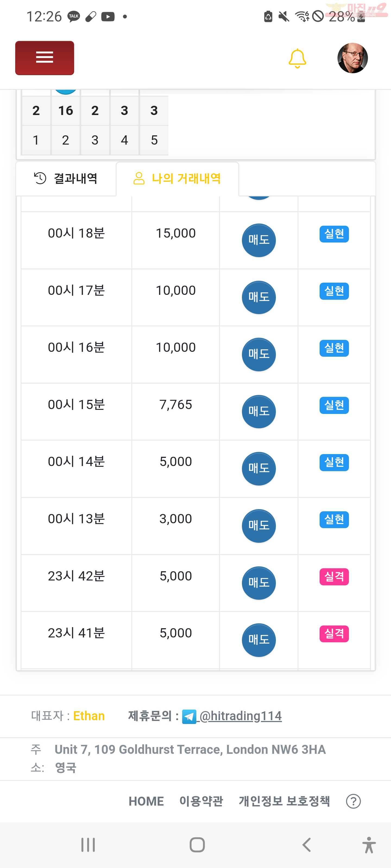Click 실현 badge in 00시 17분 row
The image size is (391, 868).
[x=334, y=291]
